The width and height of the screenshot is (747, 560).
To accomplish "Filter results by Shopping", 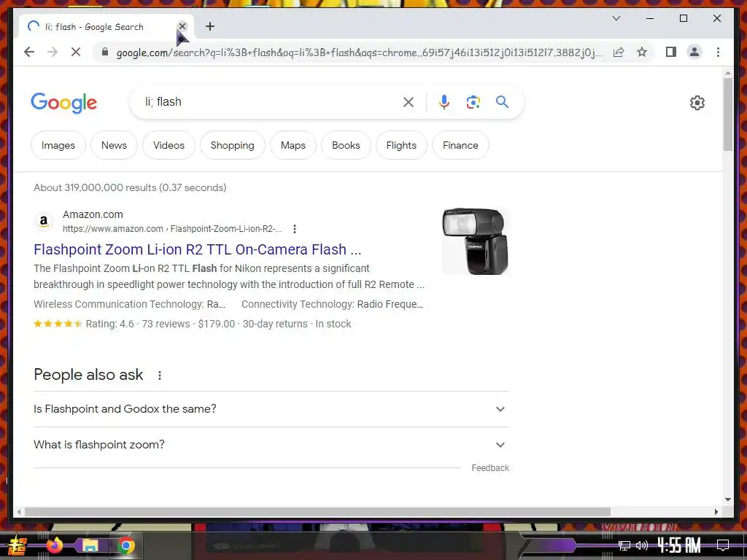I will [233, 145].
